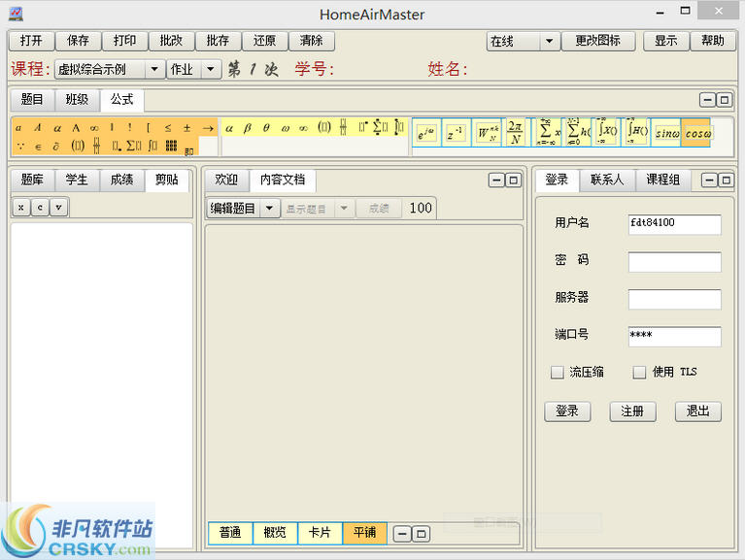The width and height of the screenshot is (745, 560).
Task: Click the v button in clipboard panel
Action: pyautogui.click(x=58, y=208)
